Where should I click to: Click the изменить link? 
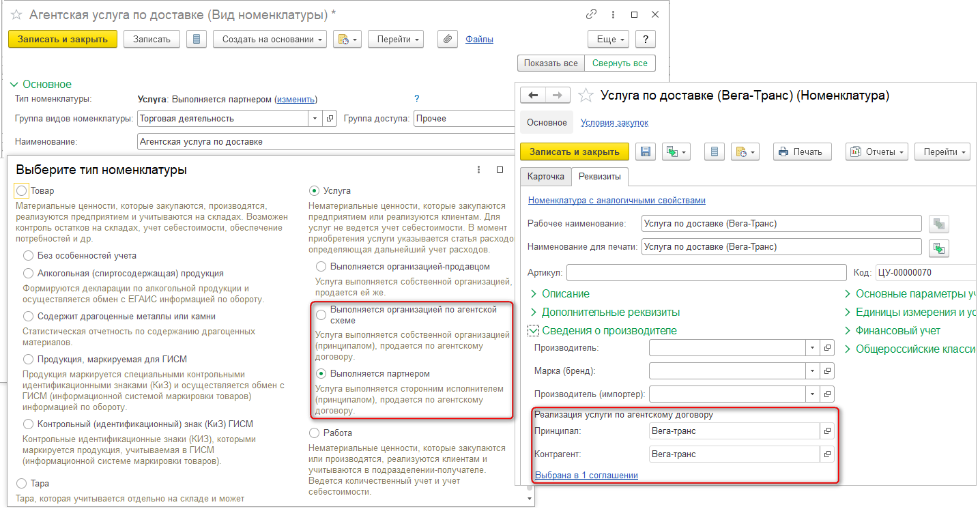(296, 100)
